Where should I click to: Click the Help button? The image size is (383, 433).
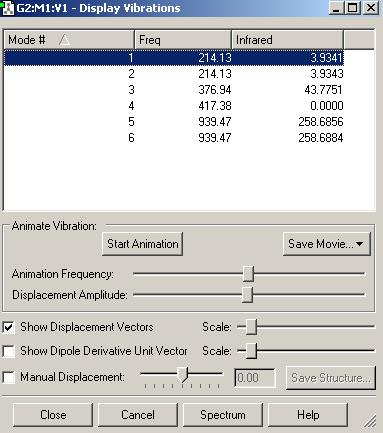[x=308, y=415]
